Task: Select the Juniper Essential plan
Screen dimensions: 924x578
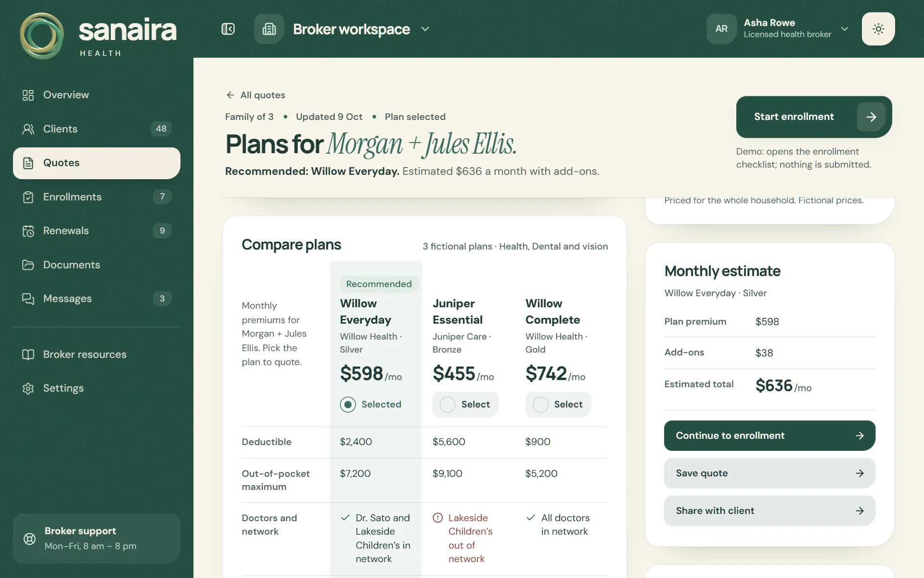Action: point(465,404)
